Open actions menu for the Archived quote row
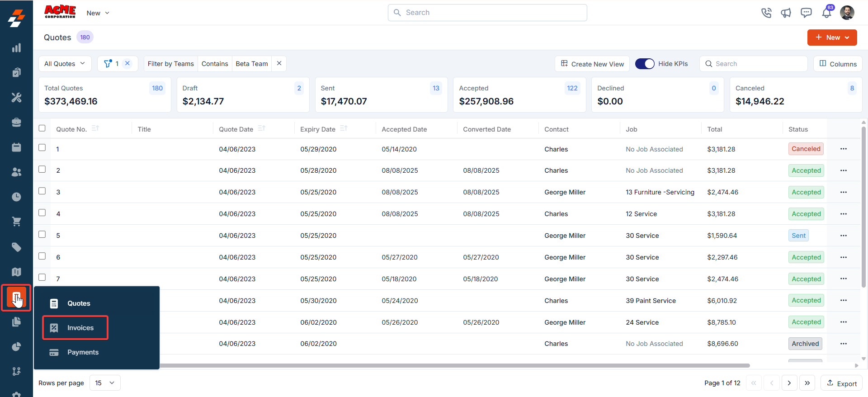 844,344
